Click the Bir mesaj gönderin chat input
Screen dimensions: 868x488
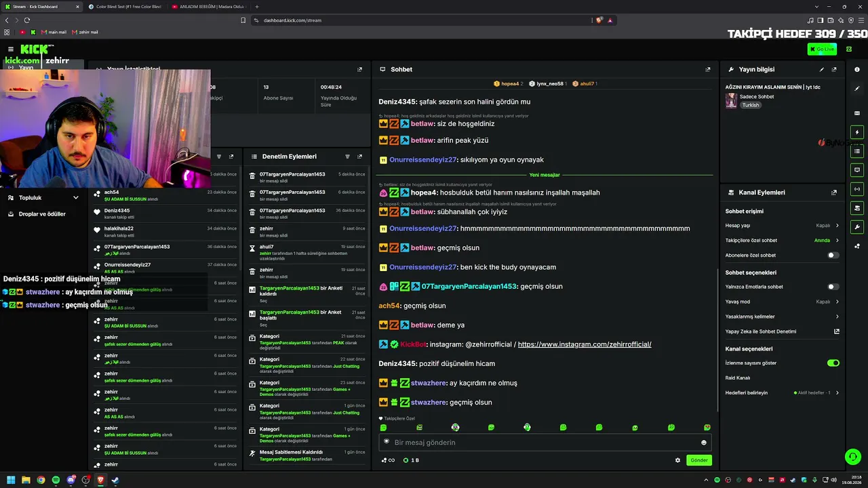545,443
